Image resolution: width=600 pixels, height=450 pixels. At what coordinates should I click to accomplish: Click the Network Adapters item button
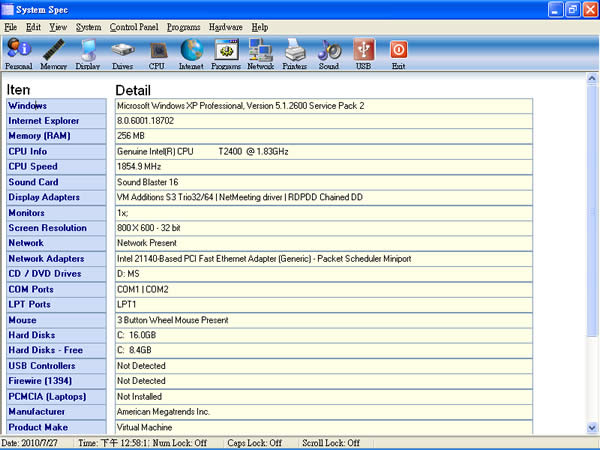coord(56,259)
